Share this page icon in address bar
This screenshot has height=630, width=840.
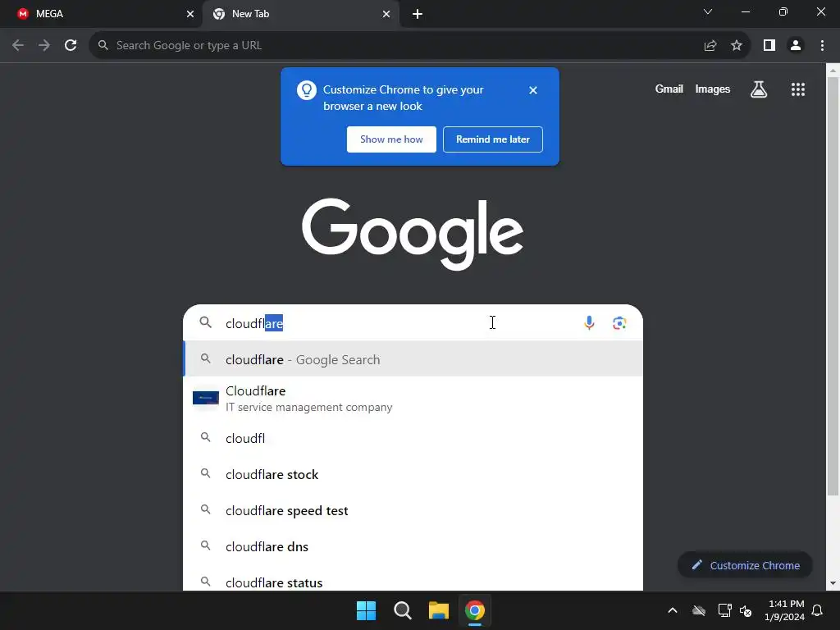click(710, 46)
